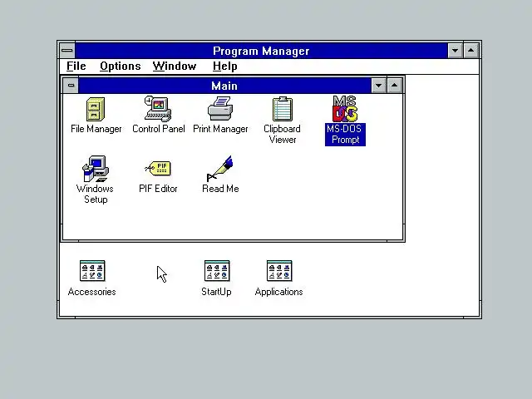
Task: Click the "StartUp" group label
Action: (216, 292)
